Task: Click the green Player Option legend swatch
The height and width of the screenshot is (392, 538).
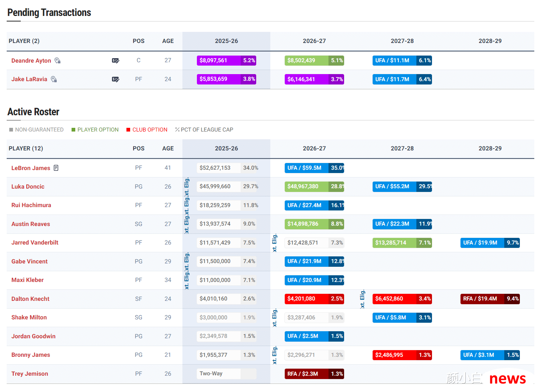Action: click(x=73, y=130)
